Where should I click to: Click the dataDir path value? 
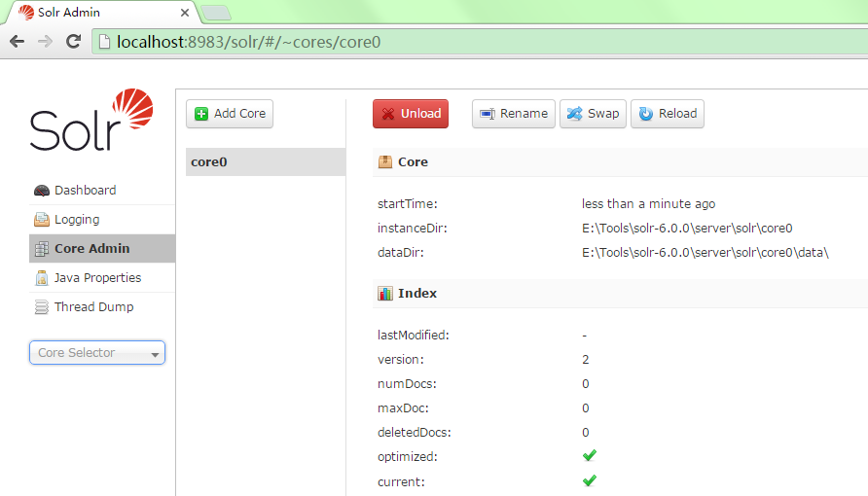click(705, 253)
